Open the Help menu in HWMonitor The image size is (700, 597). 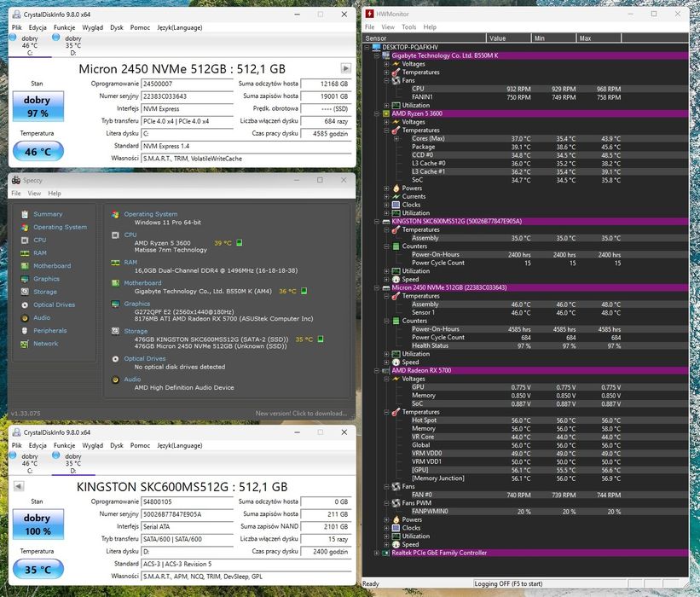click(430, 27)
